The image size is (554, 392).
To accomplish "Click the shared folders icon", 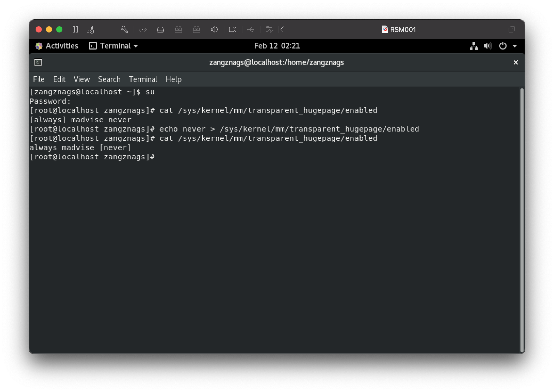I will click(269, 30).
